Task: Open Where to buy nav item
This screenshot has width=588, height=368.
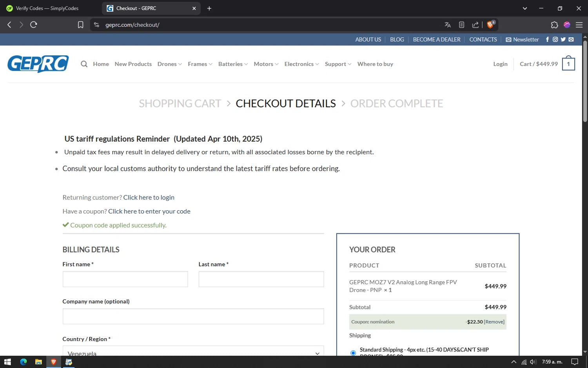Action: click(375, 64)
